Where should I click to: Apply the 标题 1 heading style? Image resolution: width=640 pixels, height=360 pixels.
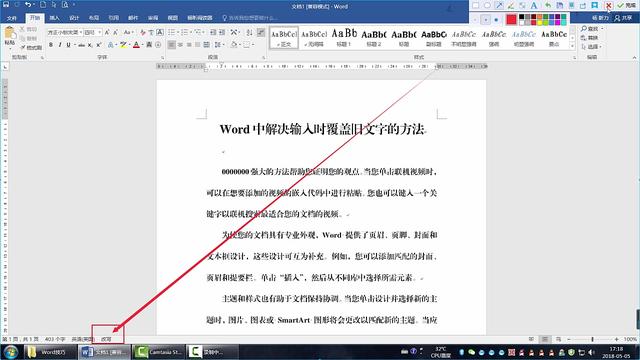click(x=344, y=38)
